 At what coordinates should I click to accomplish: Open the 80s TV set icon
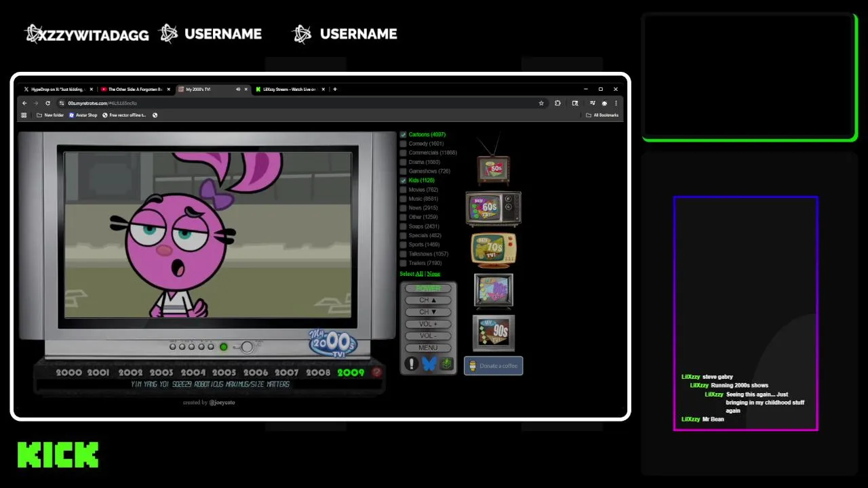(x=494, y=291)
